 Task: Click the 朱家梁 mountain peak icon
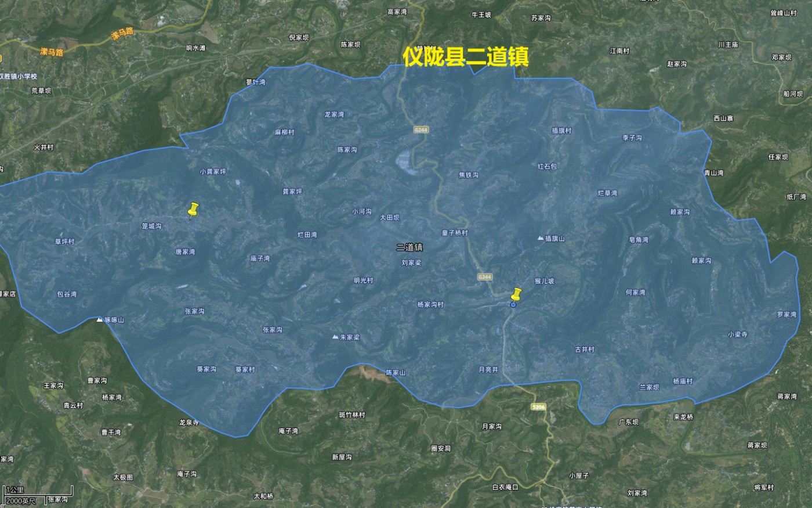pos(335,337)
